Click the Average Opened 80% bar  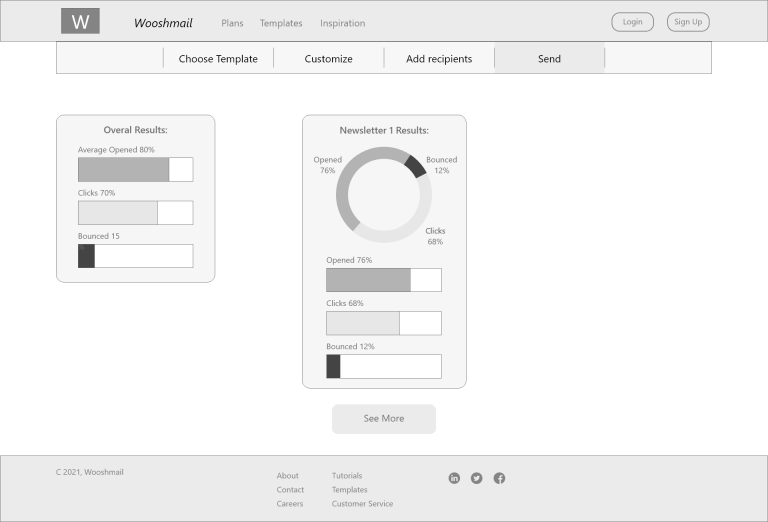coord(136,169)
